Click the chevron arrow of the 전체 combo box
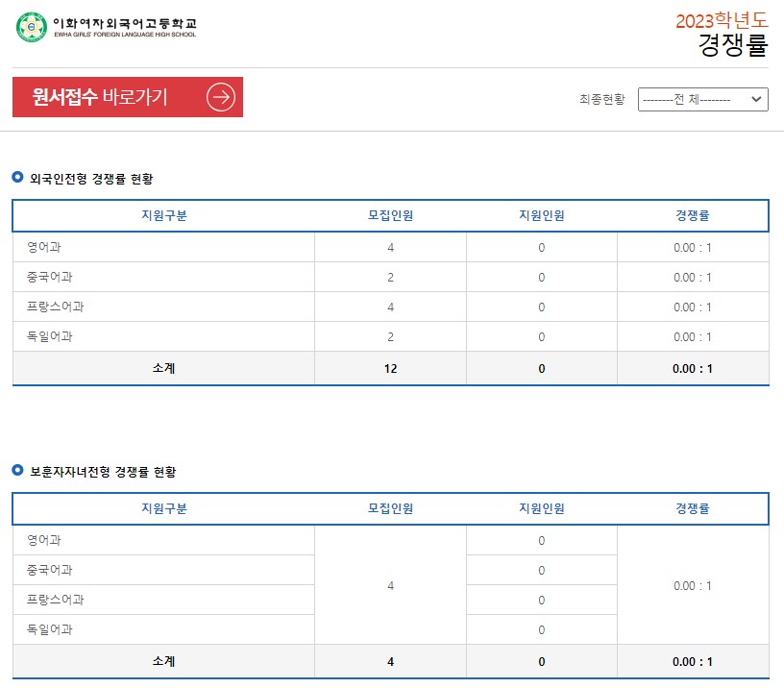Image resolution: width=784 pixels, height=688 pixels. (756, 99)
